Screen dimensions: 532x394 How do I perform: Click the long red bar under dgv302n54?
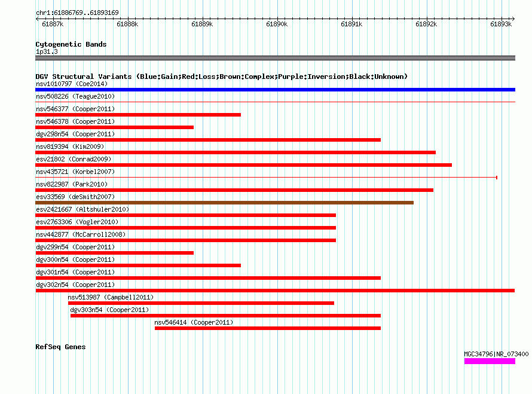[275, 291]
